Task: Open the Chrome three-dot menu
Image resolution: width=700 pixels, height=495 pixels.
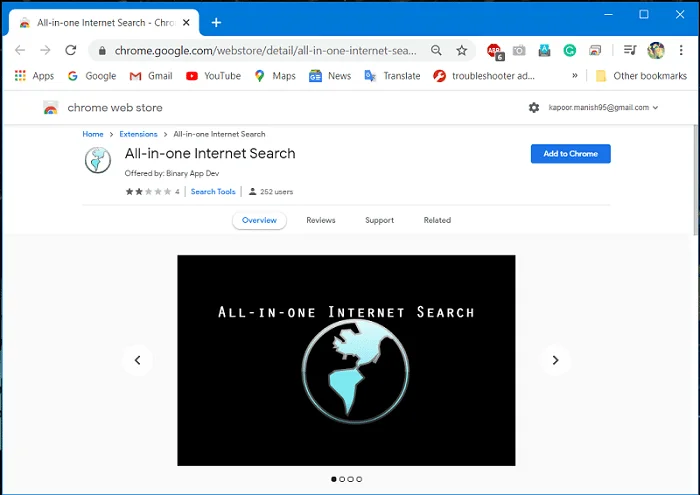Action: pos(681,50)
